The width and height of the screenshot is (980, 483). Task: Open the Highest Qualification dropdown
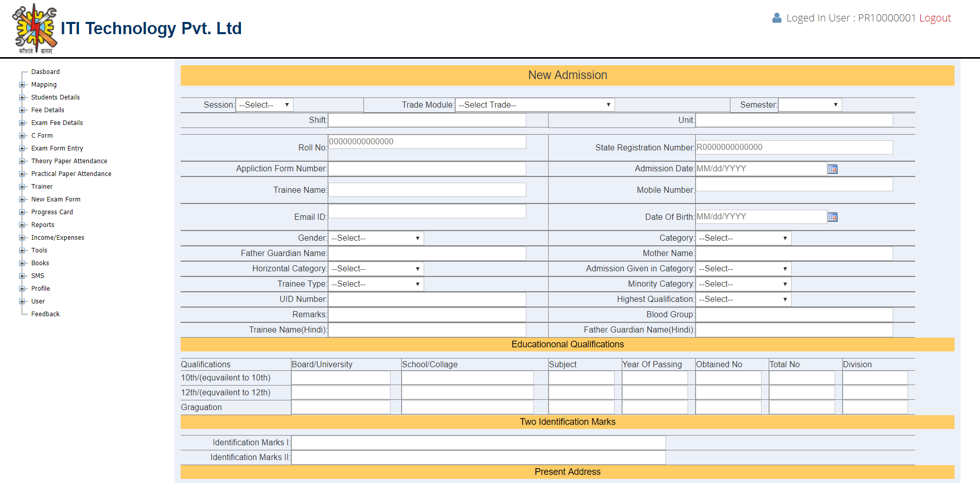pos(743,299)
